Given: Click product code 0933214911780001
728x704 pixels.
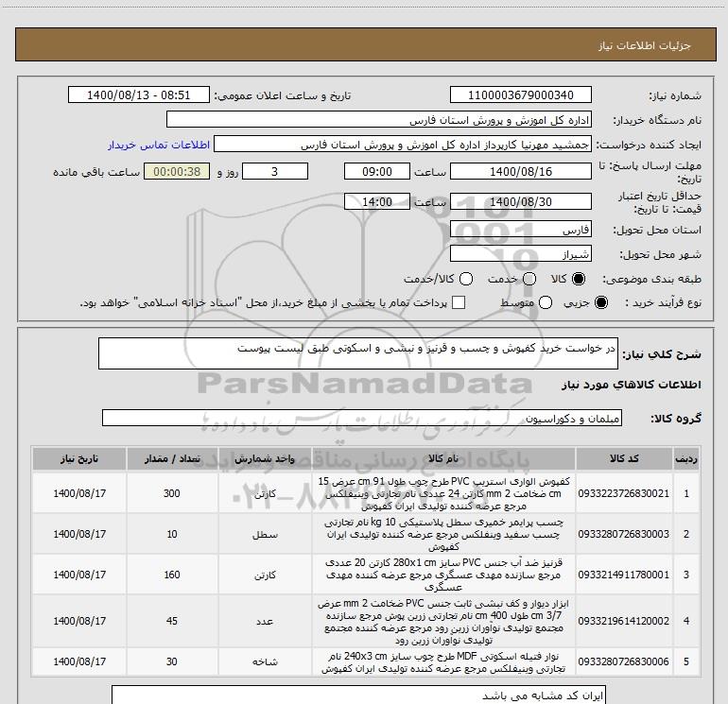Looking at the screenshot, I should (x=624, y=575).
